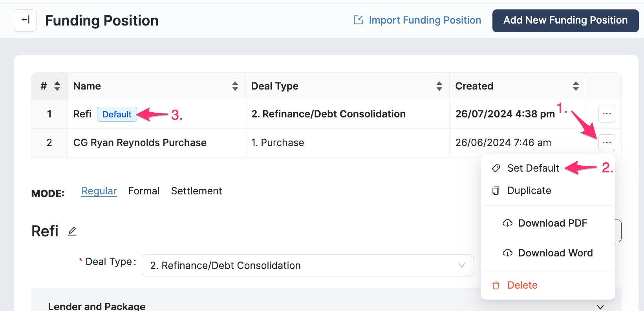Sort by Deal Type column arrows
The image size is (644, 311).
click(x=439, y=86)
